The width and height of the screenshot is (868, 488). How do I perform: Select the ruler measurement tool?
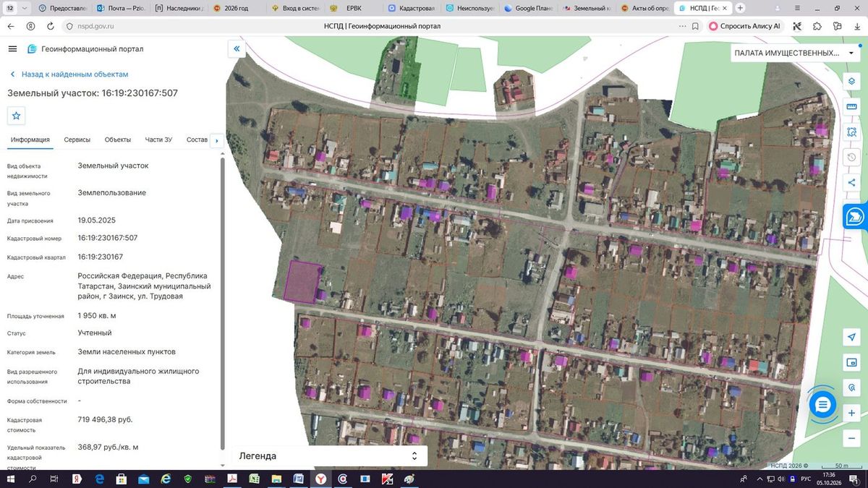pyautogui.click(x=851, y=107)
